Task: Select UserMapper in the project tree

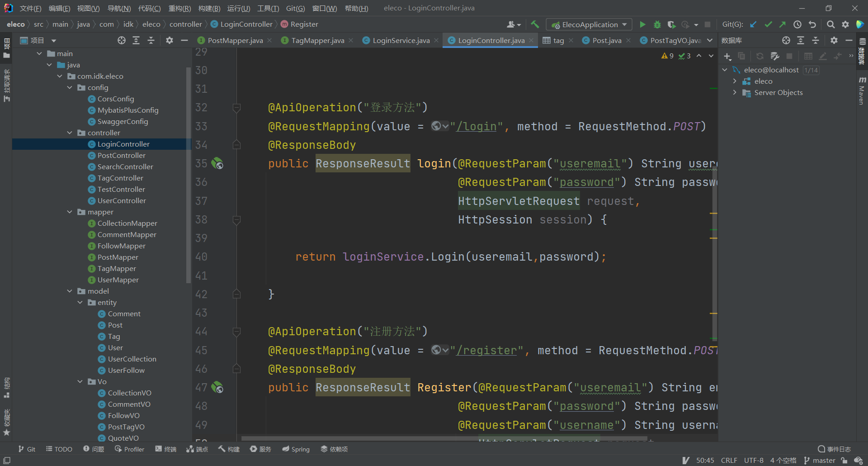Action: pyautogui.click(x=118, y=280)
